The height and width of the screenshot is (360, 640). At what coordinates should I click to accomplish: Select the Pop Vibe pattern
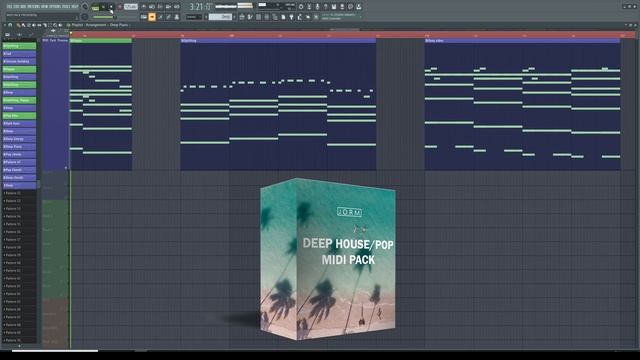pos(19,116)
